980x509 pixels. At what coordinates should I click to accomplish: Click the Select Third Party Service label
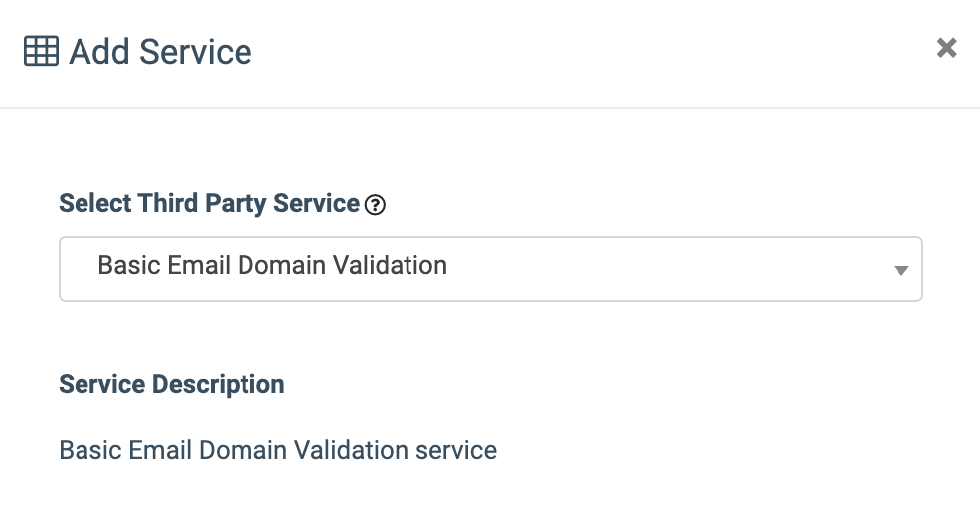click(210, 203)
